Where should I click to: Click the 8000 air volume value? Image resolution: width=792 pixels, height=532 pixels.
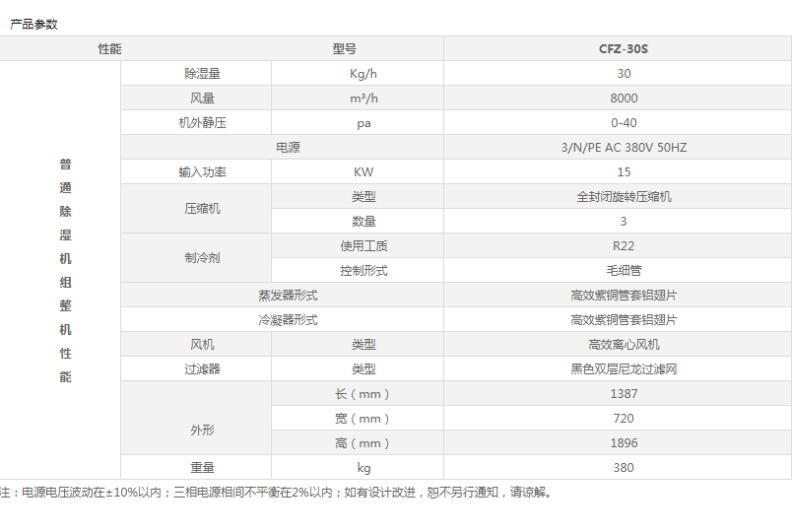[624, 99]
